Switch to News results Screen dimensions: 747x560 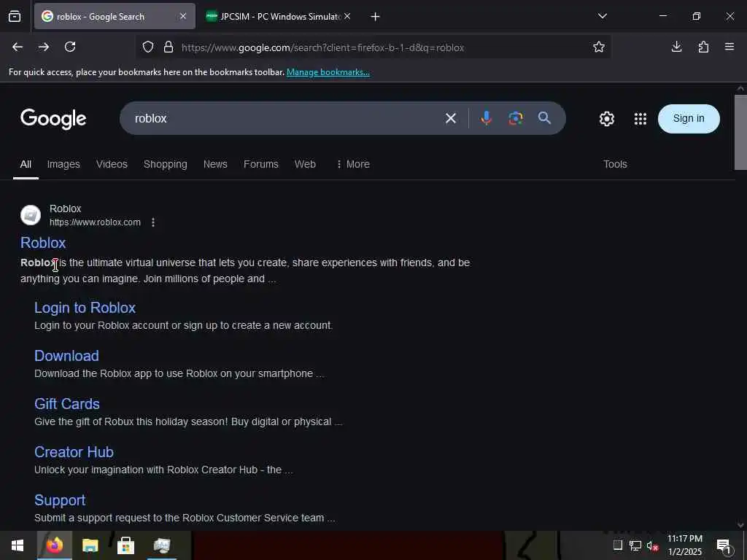[215, 164]
